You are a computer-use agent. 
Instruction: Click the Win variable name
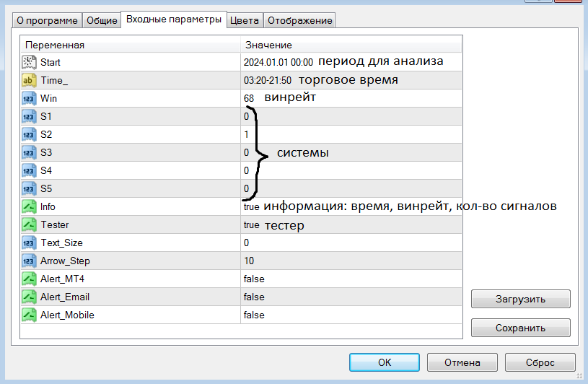point(49,98)
